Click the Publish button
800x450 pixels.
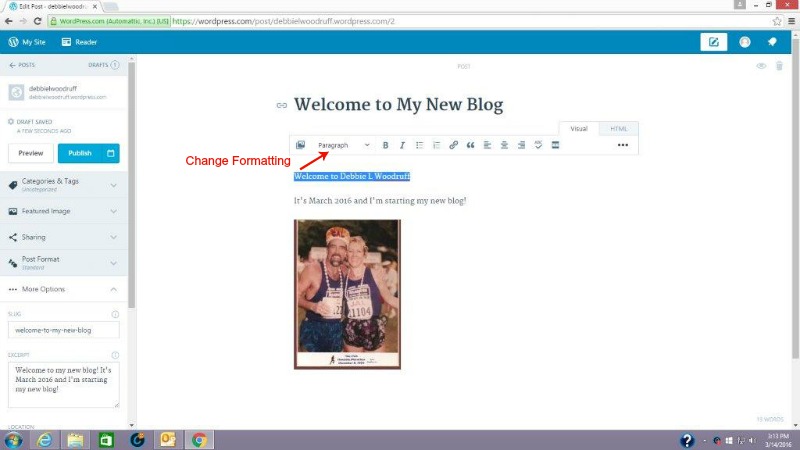[x=80, y=153]
